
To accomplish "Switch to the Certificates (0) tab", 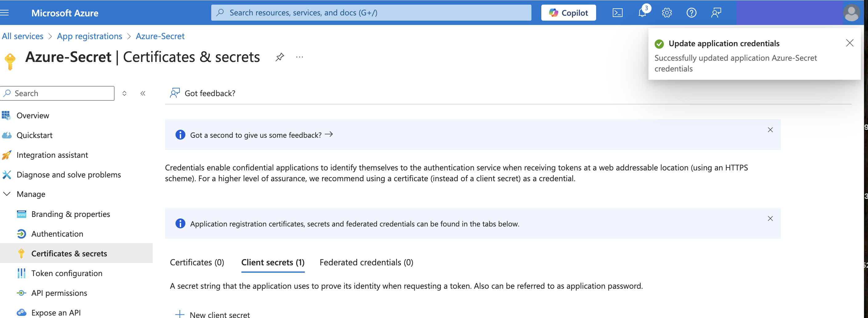I will tap(197, 262).
